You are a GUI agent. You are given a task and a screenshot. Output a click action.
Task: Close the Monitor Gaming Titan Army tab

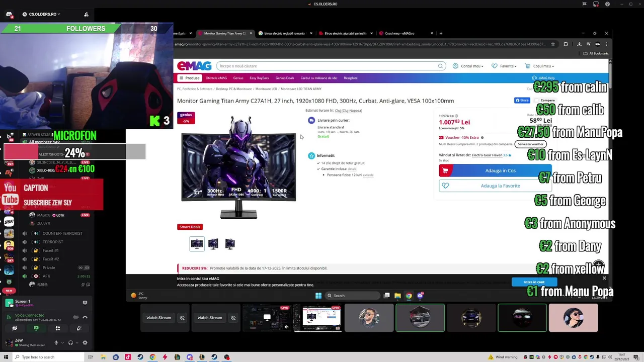click(x=251, y=33)
